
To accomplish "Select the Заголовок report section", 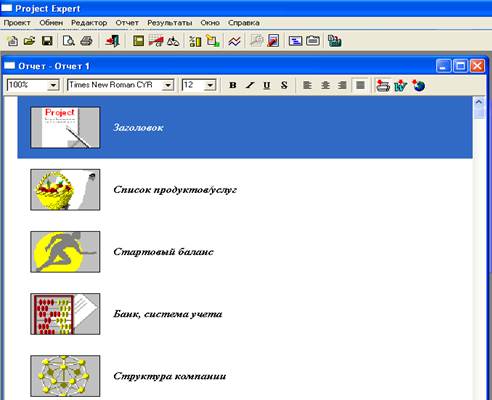I will pyautogui.click(x=245, y=127).
